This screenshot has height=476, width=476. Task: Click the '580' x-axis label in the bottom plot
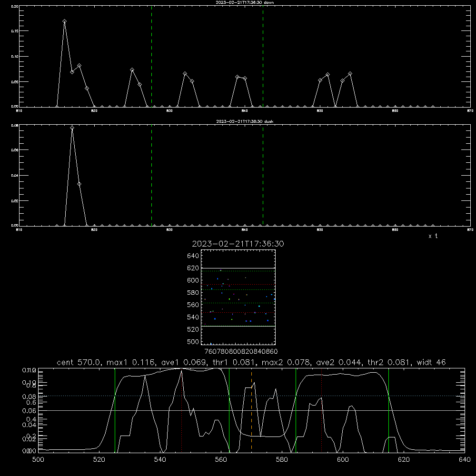[282, 460]
